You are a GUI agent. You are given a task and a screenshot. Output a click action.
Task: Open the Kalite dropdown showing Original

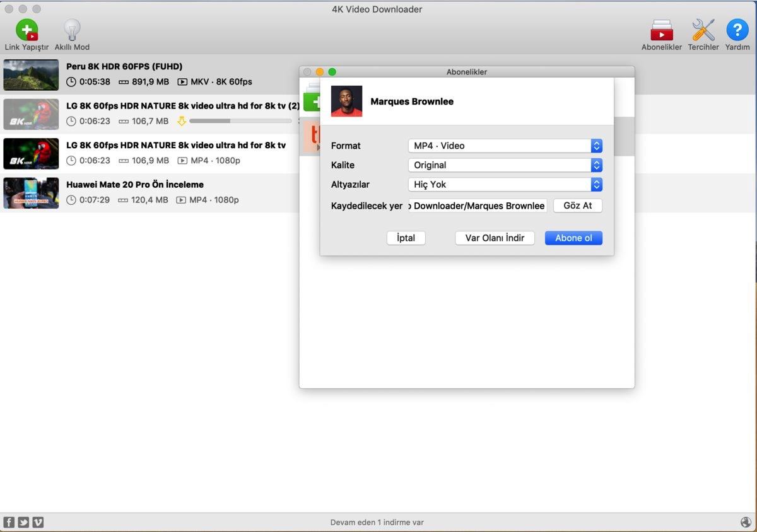[x=505, y=165]
